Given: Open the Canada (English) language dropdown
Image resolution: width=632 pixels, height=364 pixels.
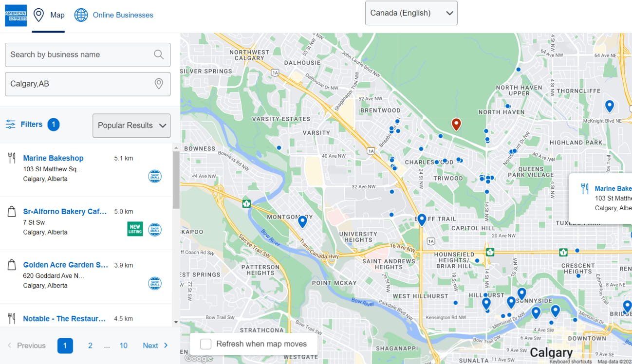Looking at the screenshot, I should point(410,13).
